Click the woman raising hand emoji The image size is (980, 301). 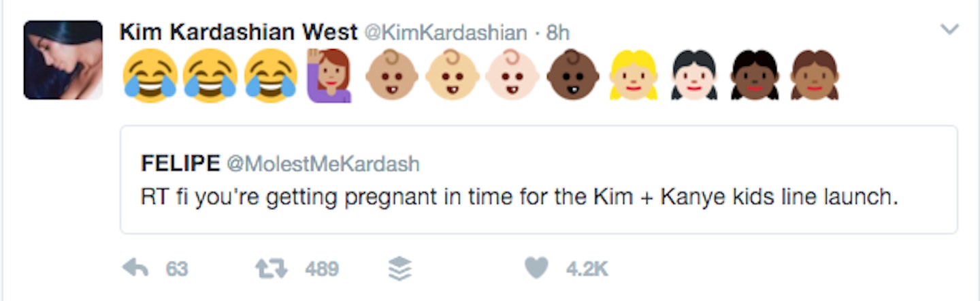(330, 75)
